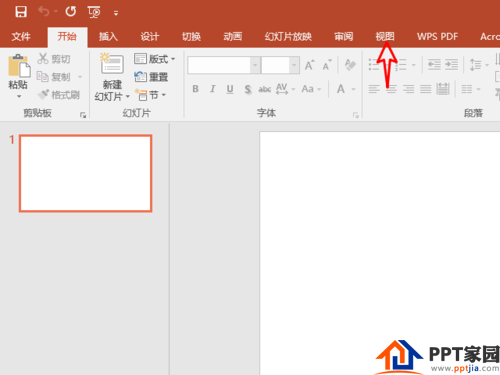Toggle Strikethrough abc formatting

pyautogui.click(x=265, y=89)
